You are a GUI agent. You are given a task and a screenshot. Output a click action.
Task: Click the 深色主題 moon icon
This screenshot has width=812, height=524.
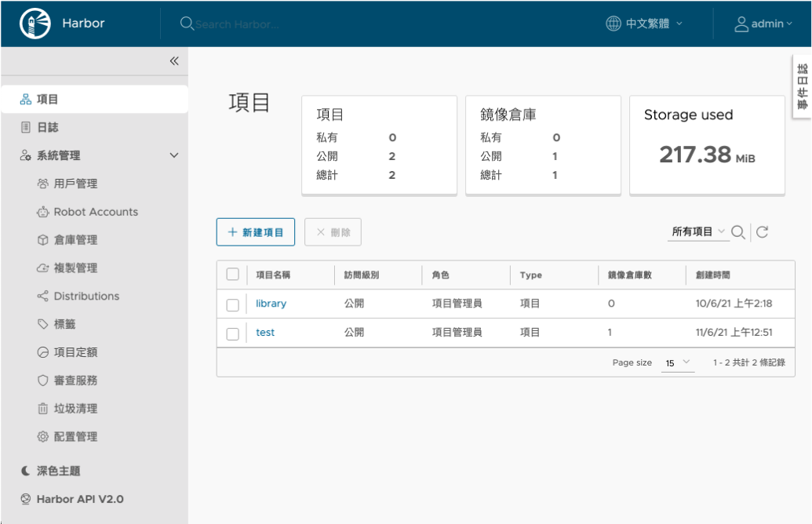25,471
